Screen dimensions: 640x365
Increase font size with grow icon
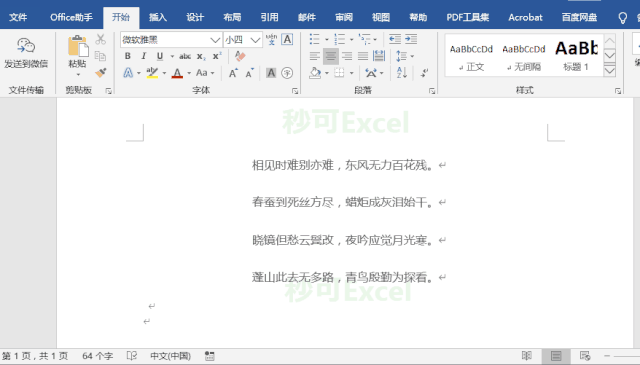233,73
